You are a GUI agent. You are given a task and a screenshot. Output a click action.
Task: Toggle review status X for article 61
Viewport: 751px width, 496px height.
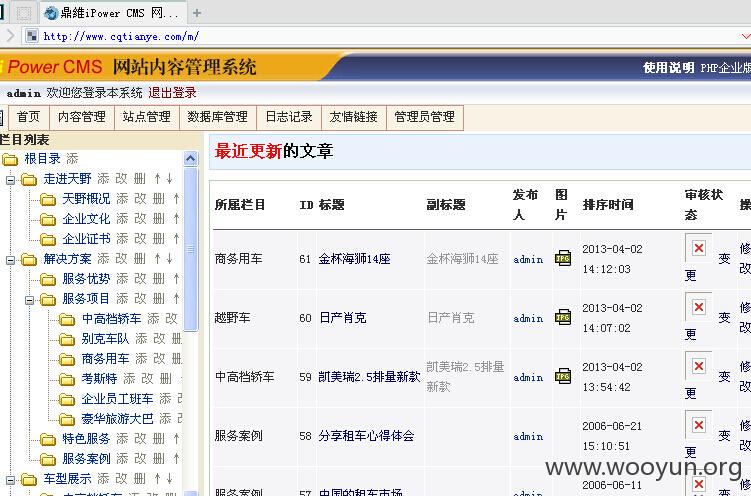(x=698, y=248)
